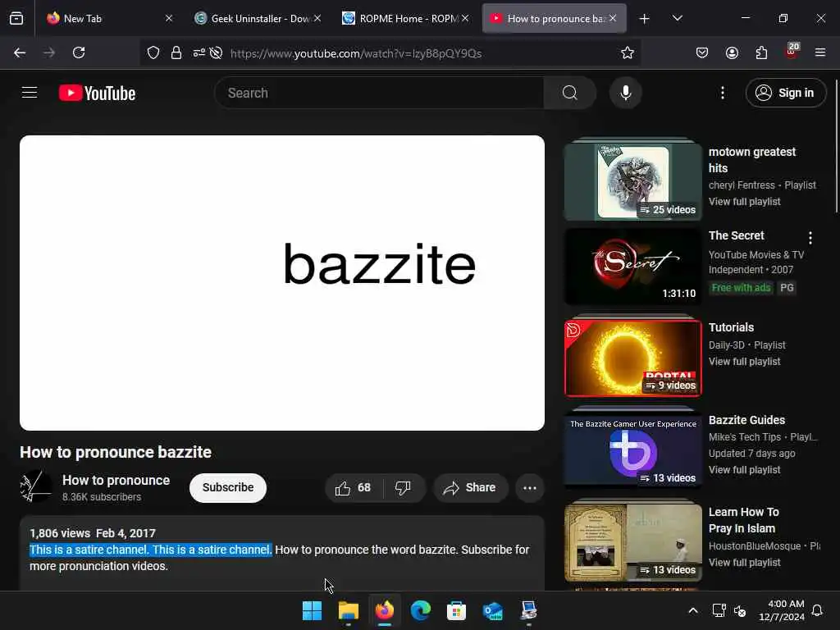Like this video
This screenshot has width=840, height=630.
click(354, 487)
